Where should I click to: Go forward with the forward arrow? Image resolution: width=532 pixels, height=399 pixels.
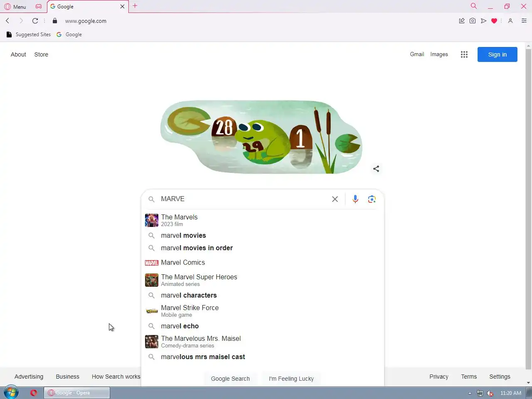coord(21,21)
